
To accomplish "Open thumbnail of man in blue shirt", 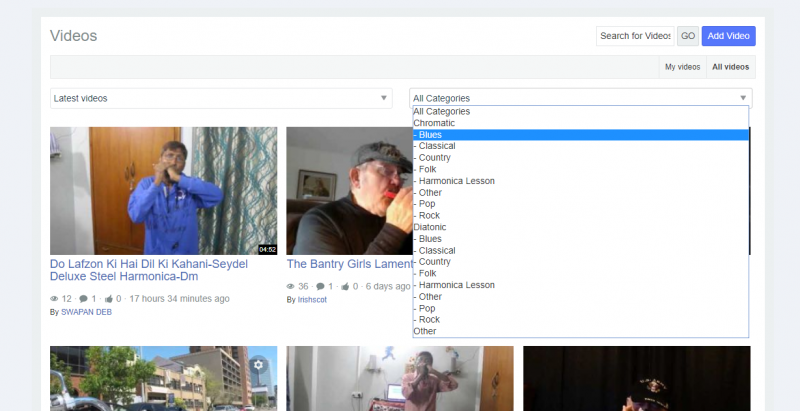I will coord(164,191).
